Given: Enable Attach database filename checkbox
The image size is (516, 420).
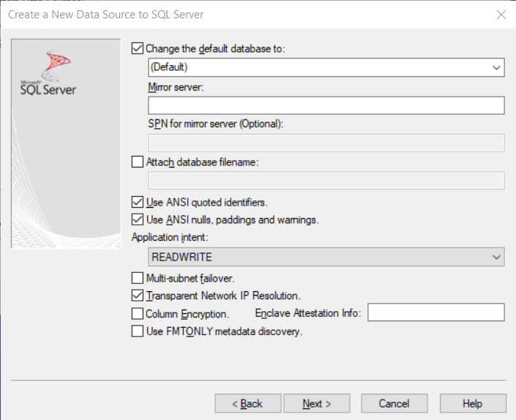Looking at the screenshot, I should [x=138, y=162].
